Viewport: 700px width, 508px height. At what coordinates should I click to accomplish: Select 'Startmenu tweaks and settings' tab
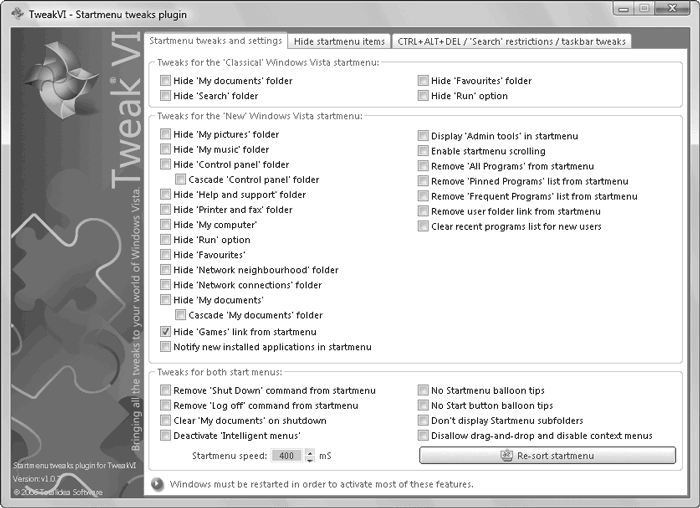click(x=215, y=40)
